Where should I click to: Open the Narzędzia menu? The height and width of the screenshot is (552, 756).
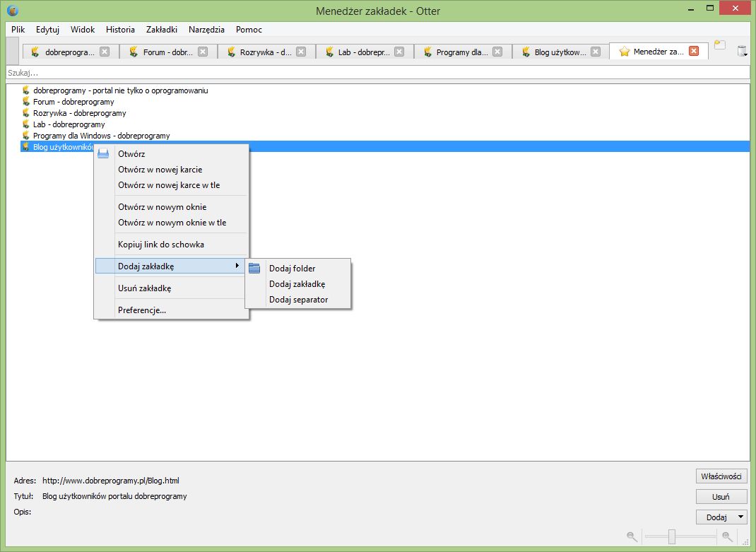206,30
